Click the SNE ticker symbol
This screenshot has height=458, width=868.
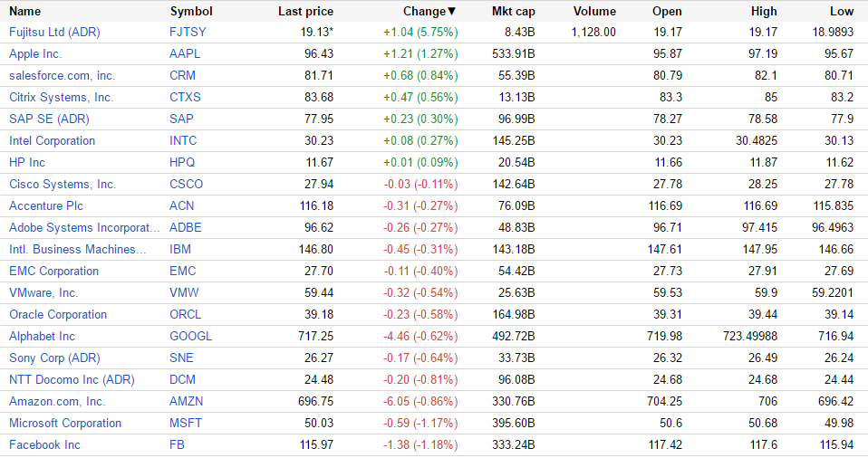click(x=181, y=358)
